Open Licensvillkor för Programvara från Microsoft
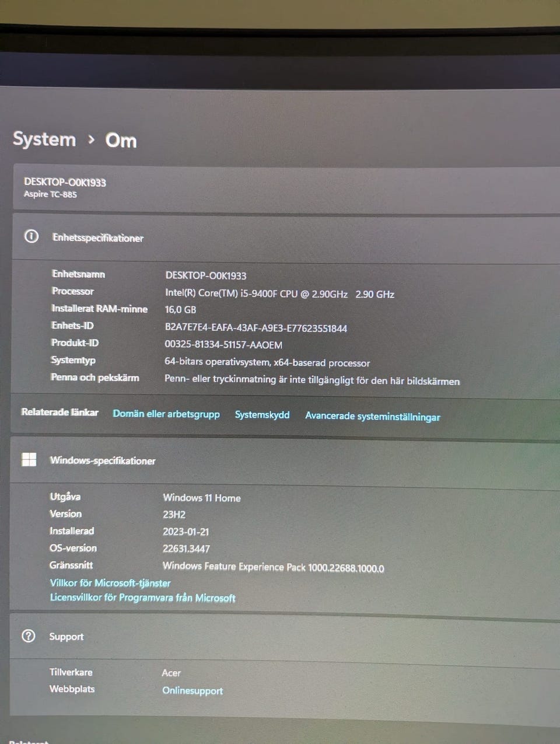 pyautogui.click(x=142, y=598)
